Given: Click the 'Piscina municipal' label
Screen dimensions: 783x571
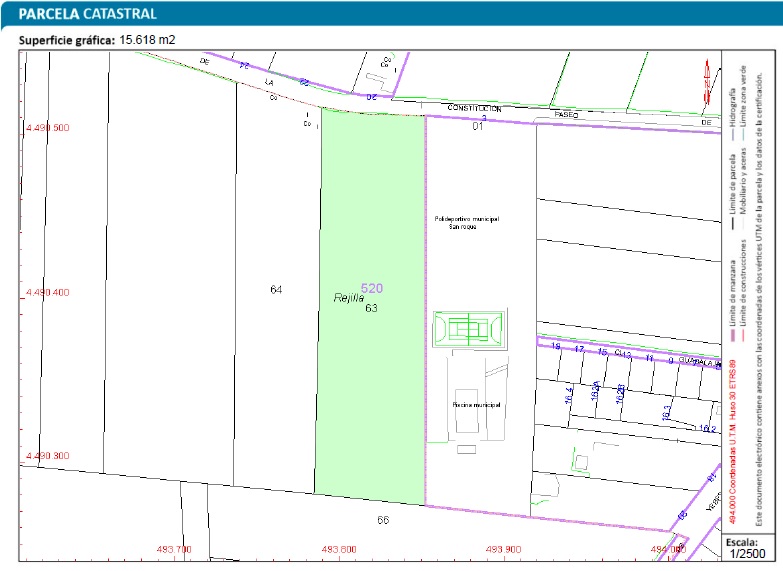Looking at the screenshot, I should point(475,404).
